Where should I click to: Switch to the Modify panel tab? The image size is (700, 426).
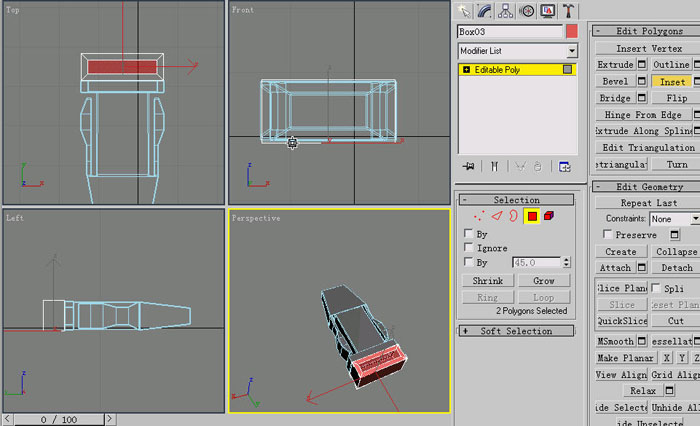[484, 11]
